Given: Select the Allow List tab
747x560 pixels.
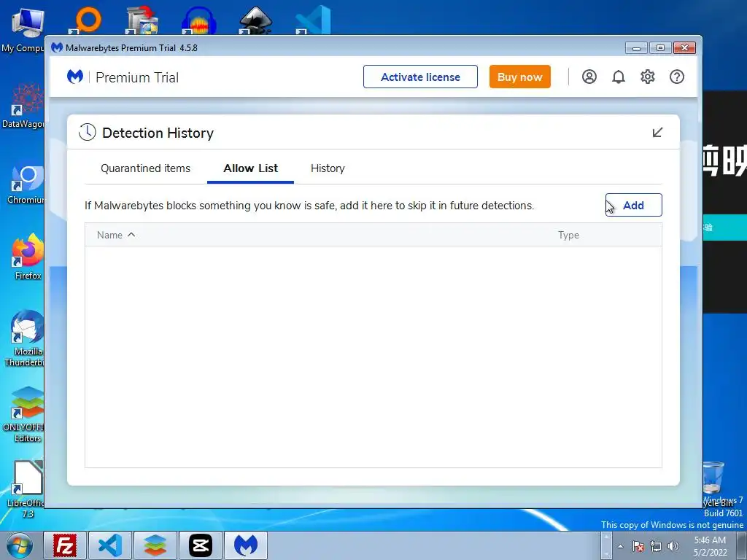Looking at the screenshot, I should click(251, 168).
